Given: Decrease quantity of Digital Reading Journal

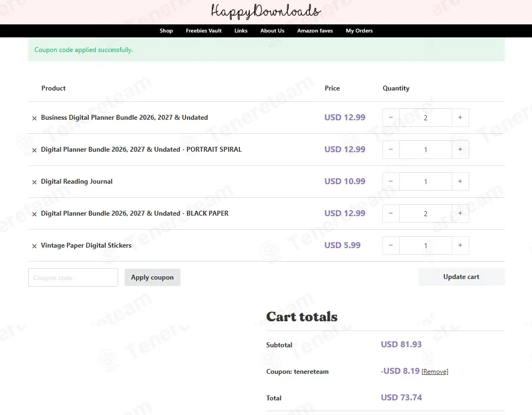Looking at the screenshot, I should coord(391,181).
